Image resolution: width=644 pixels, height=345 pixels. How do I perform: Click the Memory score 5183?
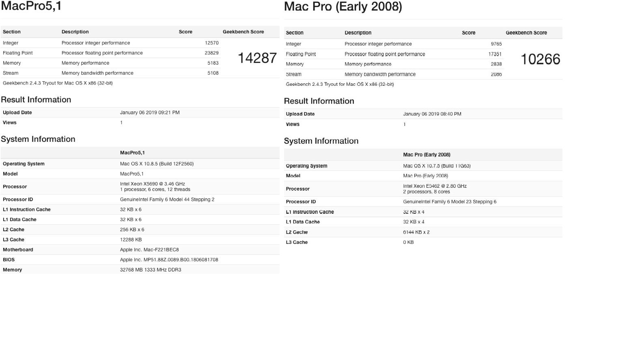(x=213, y=63)
